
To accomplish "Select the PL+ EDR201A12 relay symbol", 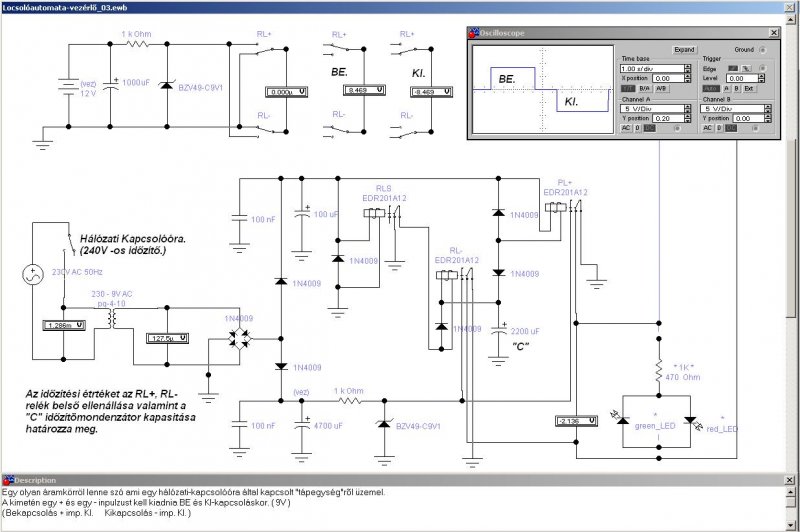I will (563, 207).
